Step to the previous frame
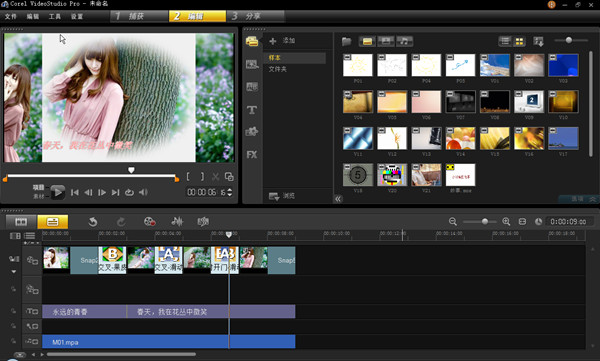600x361 pixels. pyautogui.click(x=88, y=193)
